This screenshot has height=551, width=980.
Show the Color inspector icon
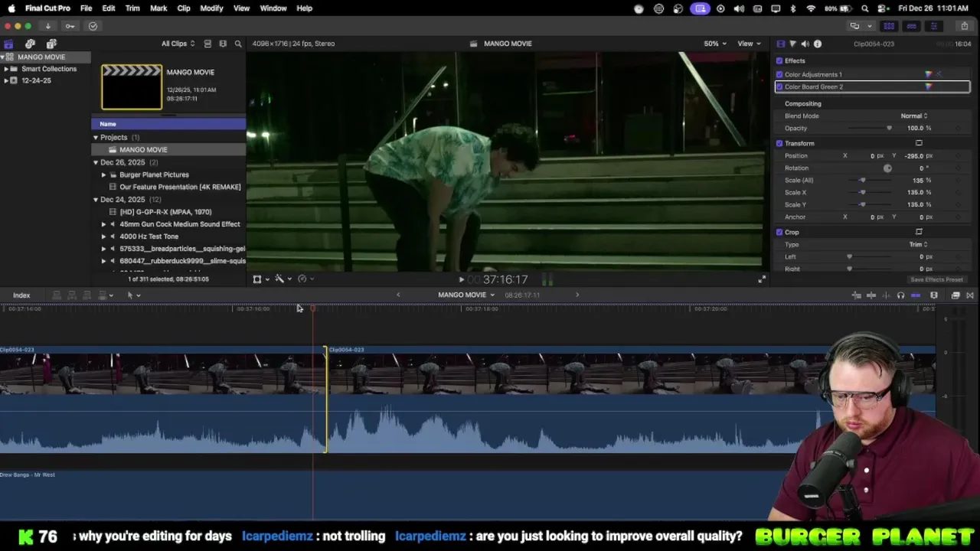click(x=792, y=44)
